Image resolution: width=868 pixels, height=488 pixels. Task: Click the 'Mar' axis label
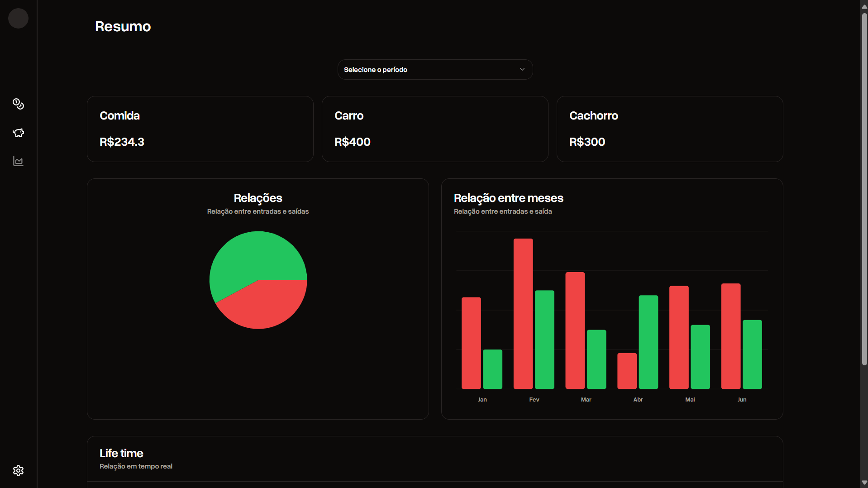586,400
